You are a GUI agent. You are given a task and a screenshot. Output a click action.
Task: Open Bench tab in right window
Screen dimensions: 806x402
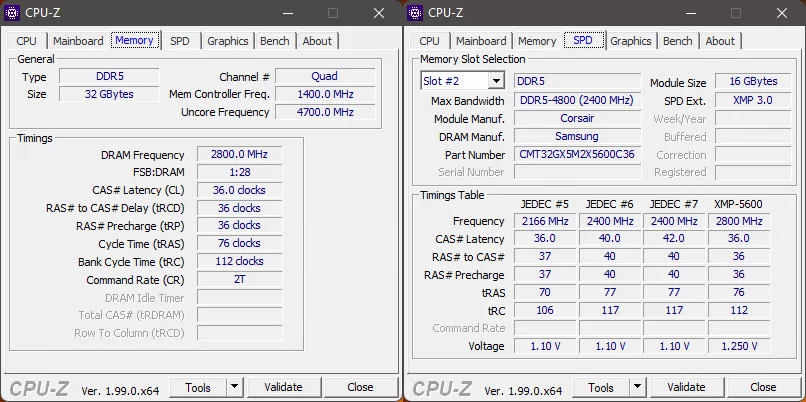click(x=677, y=41)
